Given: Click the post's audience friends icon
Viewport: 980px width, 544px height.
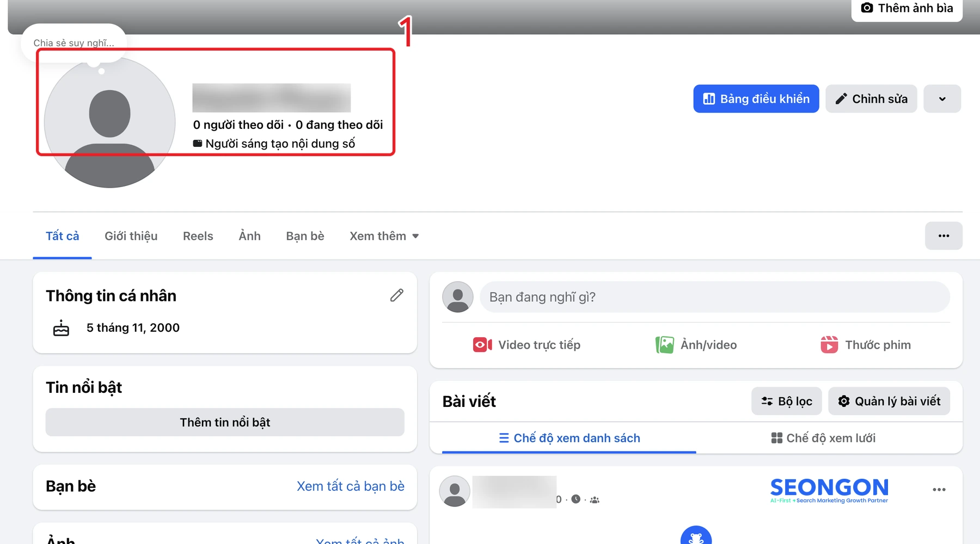Looking at the screenshot, I should 595,500.
